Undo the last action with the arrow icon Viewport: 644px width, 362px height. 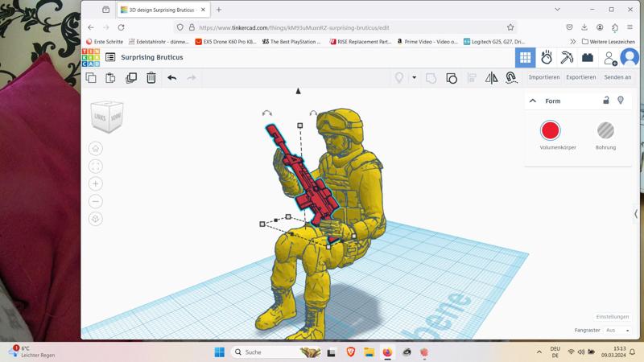[171, 78]
